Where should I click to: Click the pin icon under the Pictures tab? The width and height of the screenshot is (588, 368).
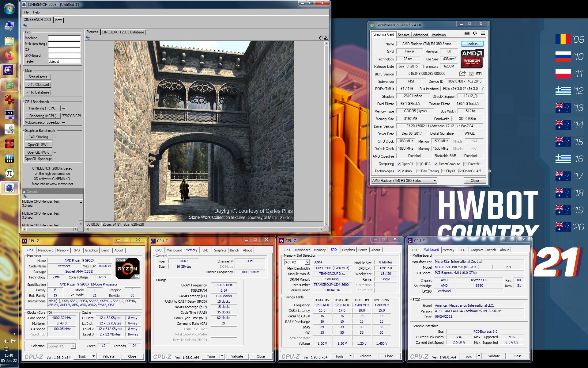(88, 38)
